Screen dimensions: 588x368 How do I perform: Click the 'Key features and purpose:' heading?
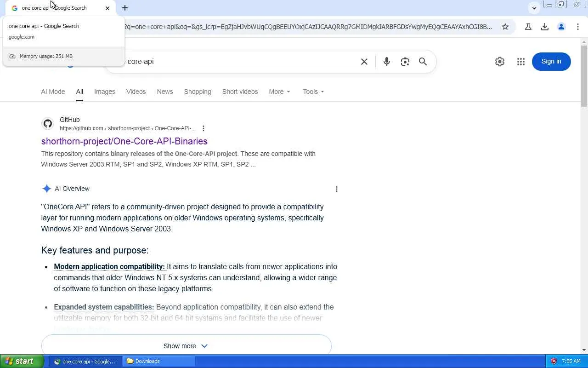pos(95,250)
